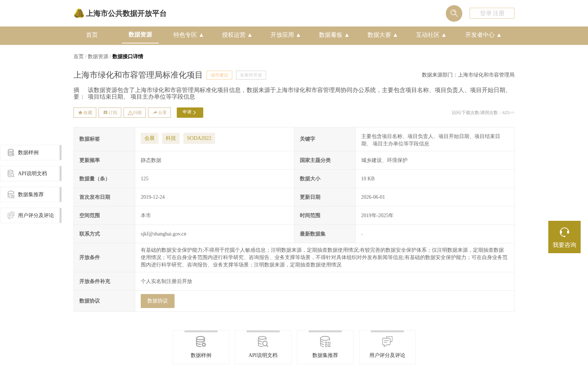
Task: Select 数据资源 navigation tab
Action: tap(140, 35)
